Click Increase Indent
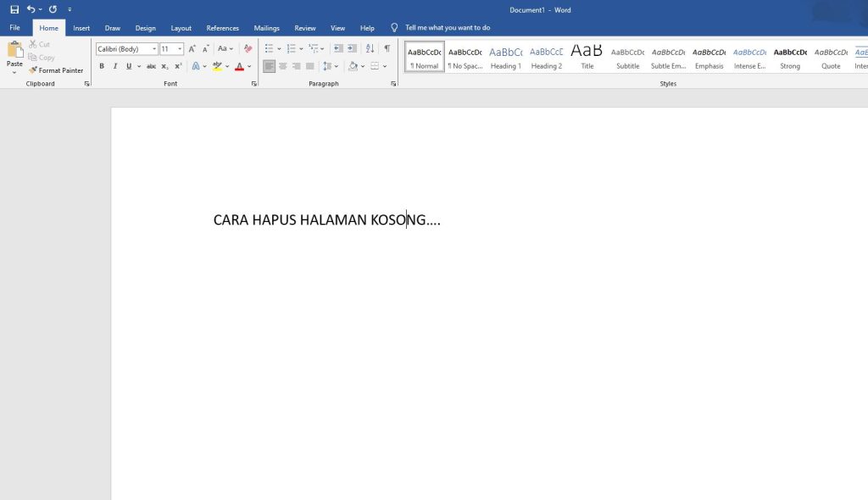868x500 pixels. (x=352, y=48)
